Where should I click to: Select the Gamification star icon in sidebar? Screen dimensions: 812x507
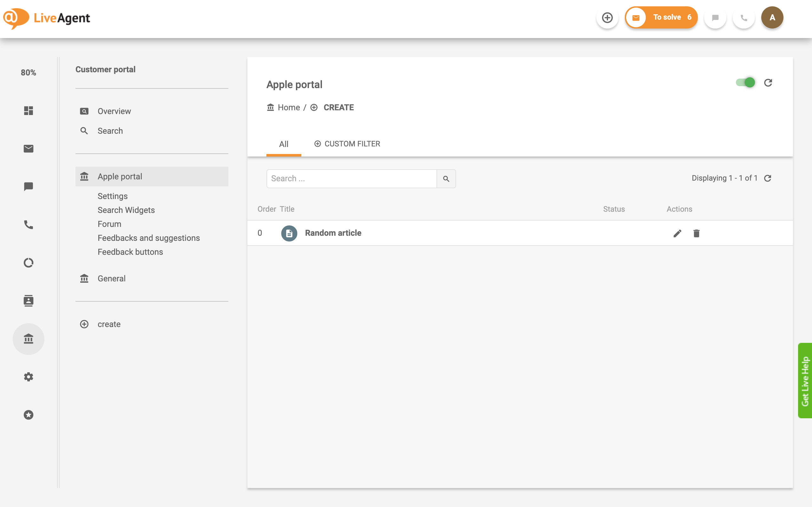[x=29, y=415]
